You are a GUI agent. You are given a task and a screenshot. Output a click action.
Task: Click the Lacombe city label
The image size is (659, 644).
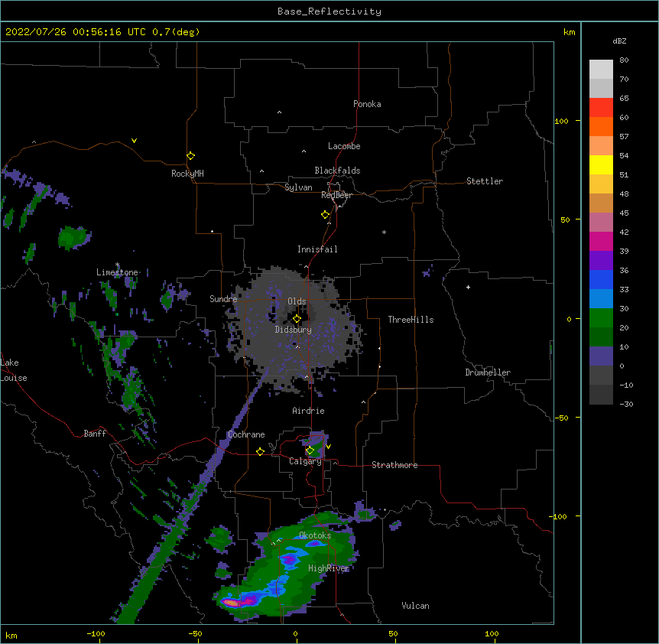[344, 146]
